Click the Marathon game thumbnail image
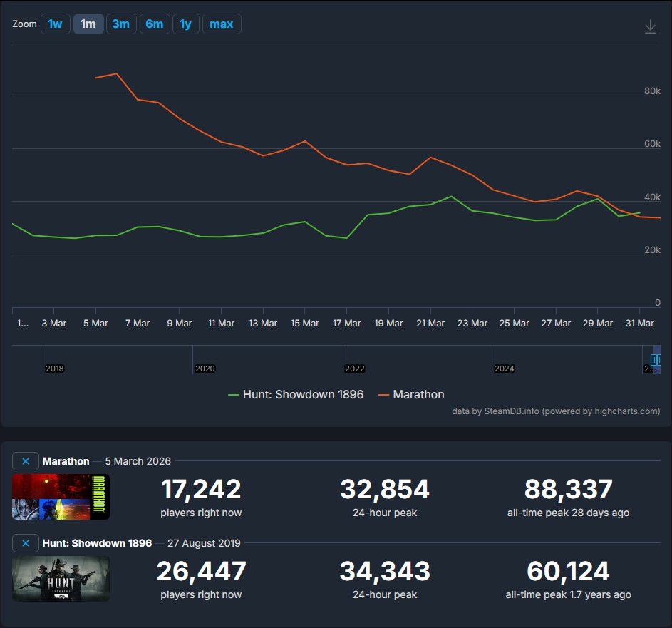 click(61, 497)
